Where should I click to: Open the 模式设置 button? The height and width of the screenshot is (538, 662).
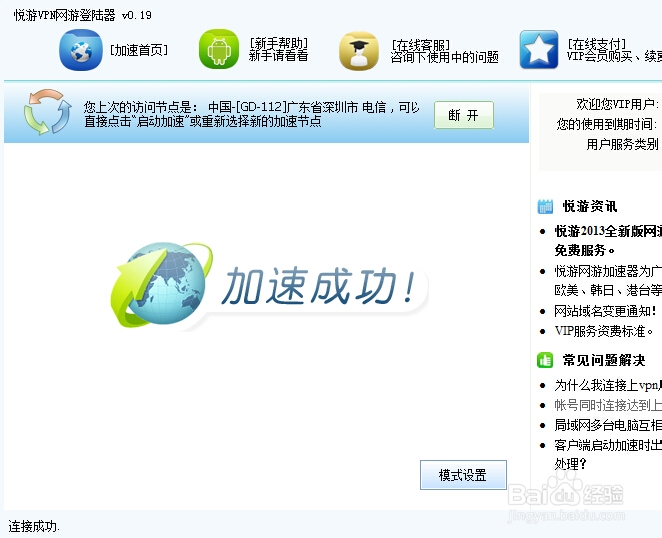click(463, 475)
